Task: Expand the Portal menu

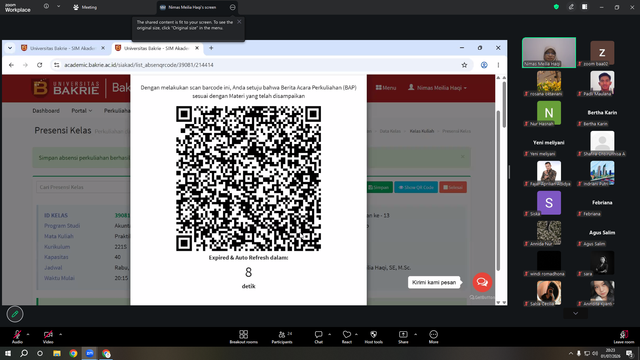Action: (x=82, y=111)
